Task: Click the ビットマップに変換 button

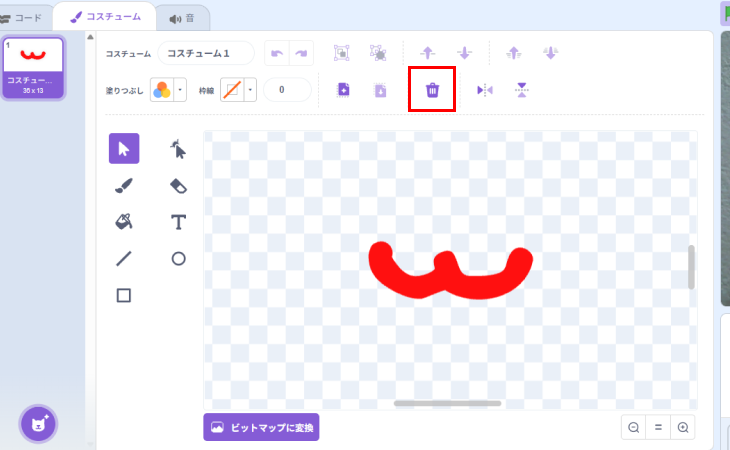Action: tap(261, 427)
